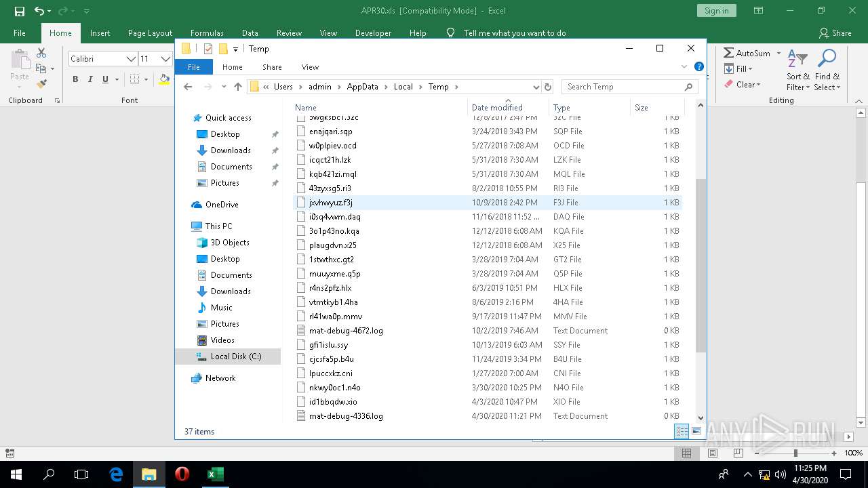Select Music folder in navigation pane
This screenshot has width=868, height=488.
(221, 308)
